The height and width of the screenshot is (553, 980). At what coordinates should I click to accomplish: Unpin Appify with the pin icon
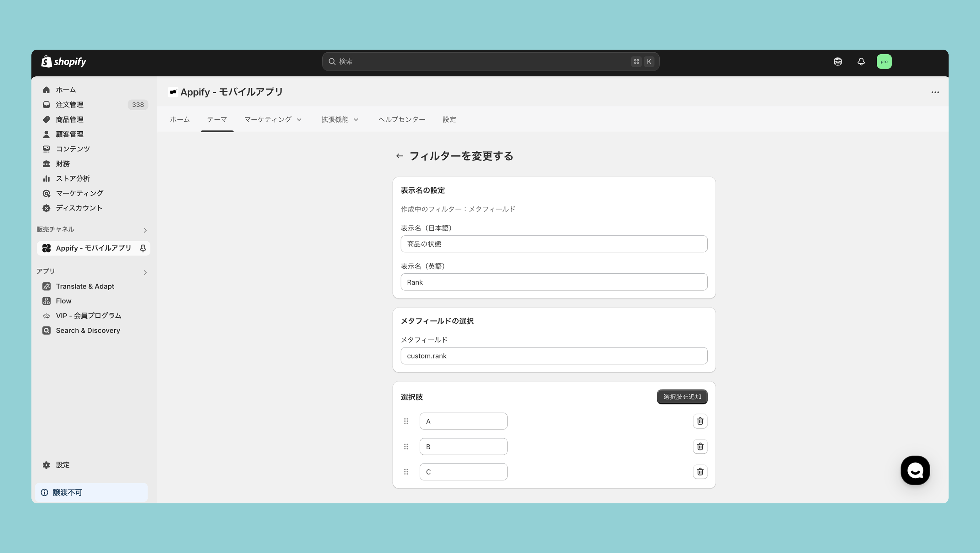tap(143, 248)
